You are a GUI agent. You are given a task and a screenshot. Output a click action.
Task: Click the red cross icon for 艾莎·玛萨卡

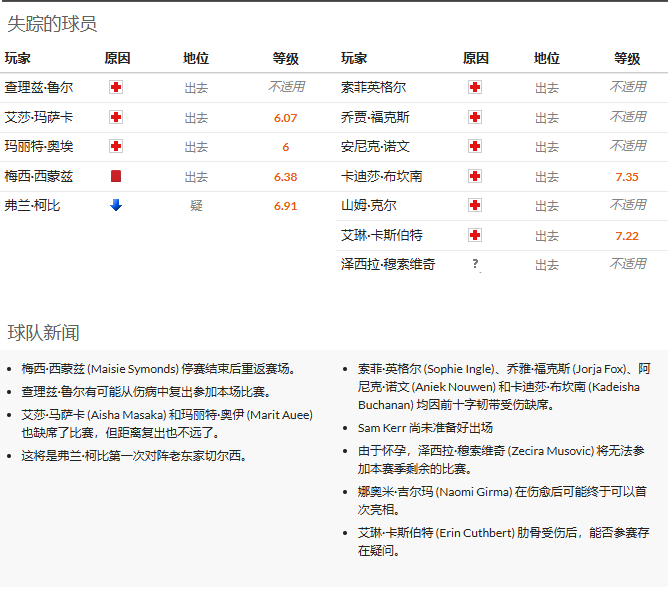point(116,118)
